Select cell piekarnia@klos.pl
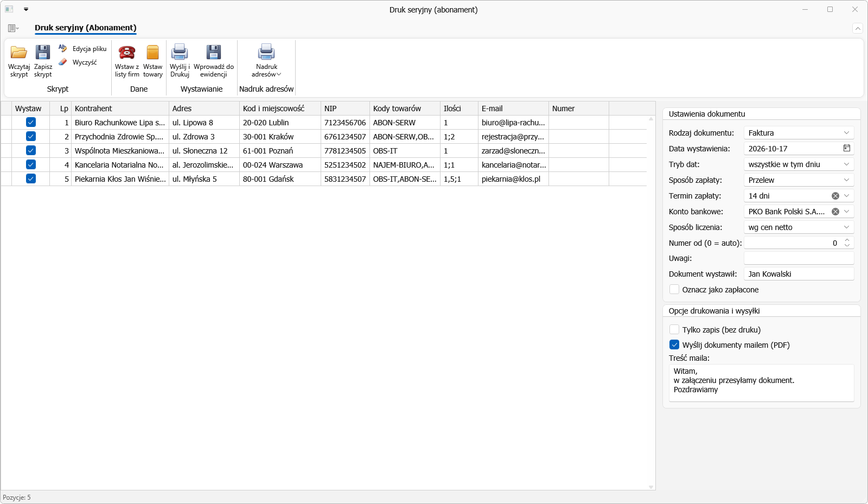 pos(513,179)
